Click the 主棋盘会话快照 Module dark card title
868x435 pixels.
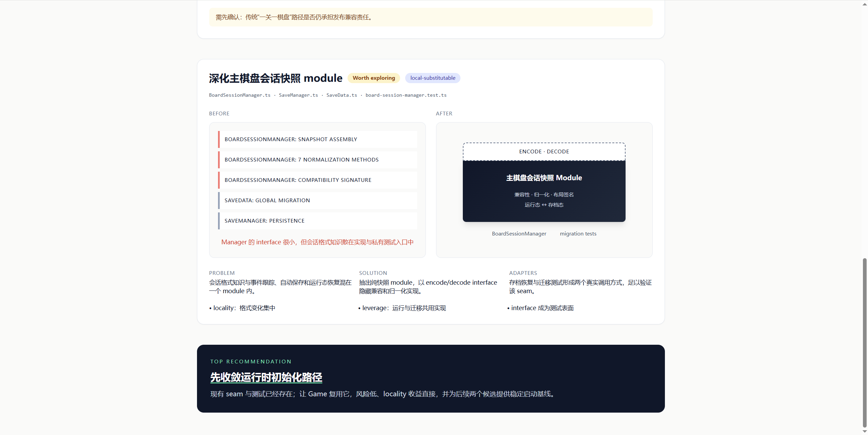pyautogui.click(x=544, y=178)
